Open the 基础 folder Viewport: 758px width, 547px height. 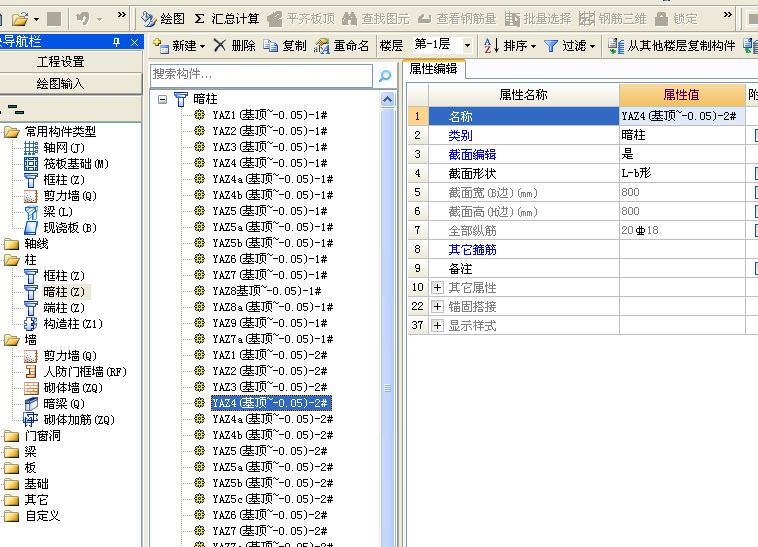36,483
